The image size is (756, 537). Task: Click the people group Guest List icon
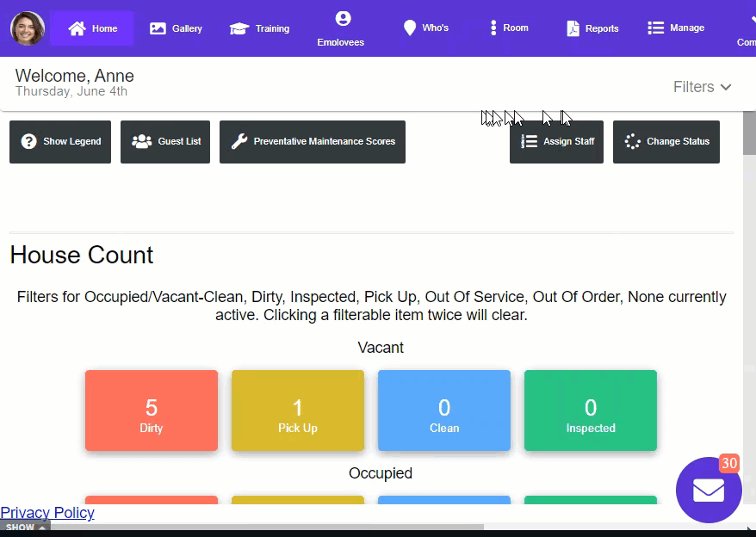click(142, 141)
